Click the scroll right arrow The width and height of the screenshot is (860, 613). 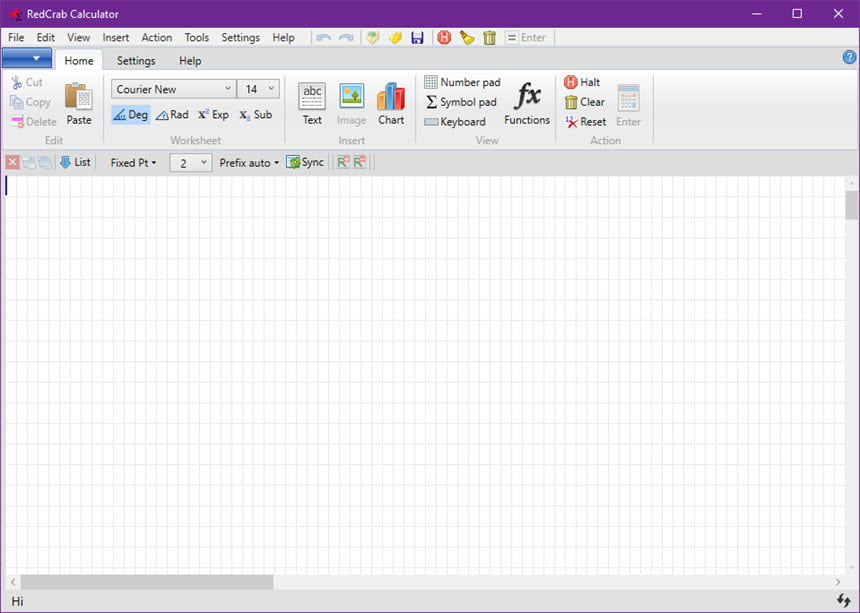(838, 582)
